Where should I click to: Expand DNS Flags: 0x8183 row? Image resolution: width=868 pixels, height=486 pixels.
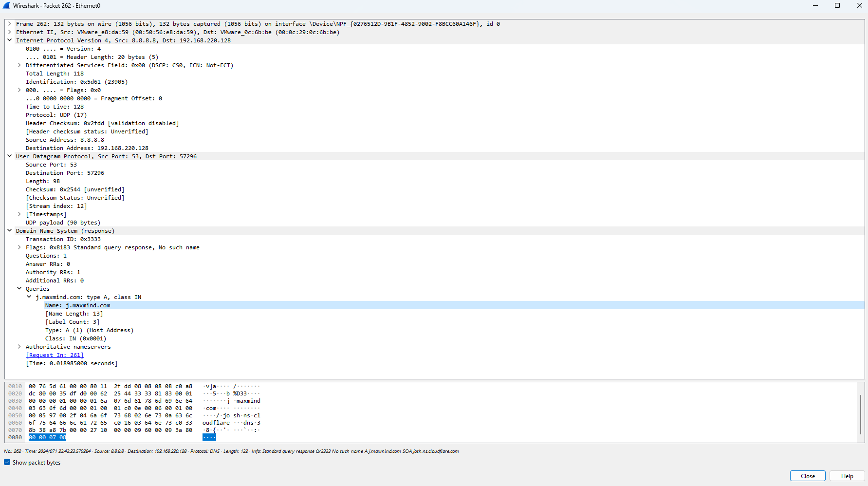19,247
